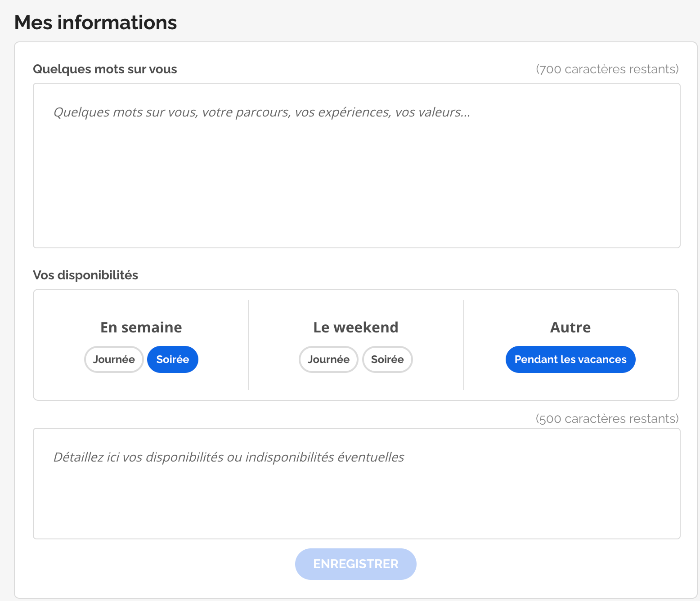Deselect Soirée under En semaine
This screenshot has height=601, width=700.
point(173,359)
